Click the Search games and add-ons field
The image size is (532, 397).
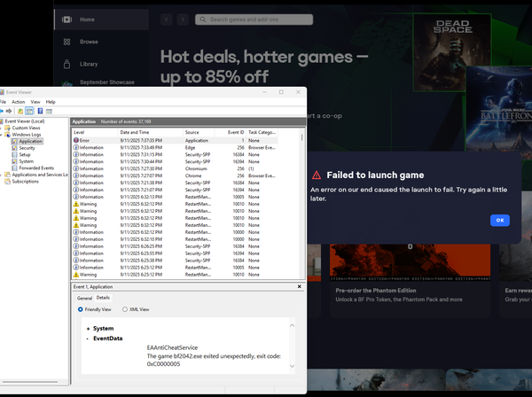[254, 19]
